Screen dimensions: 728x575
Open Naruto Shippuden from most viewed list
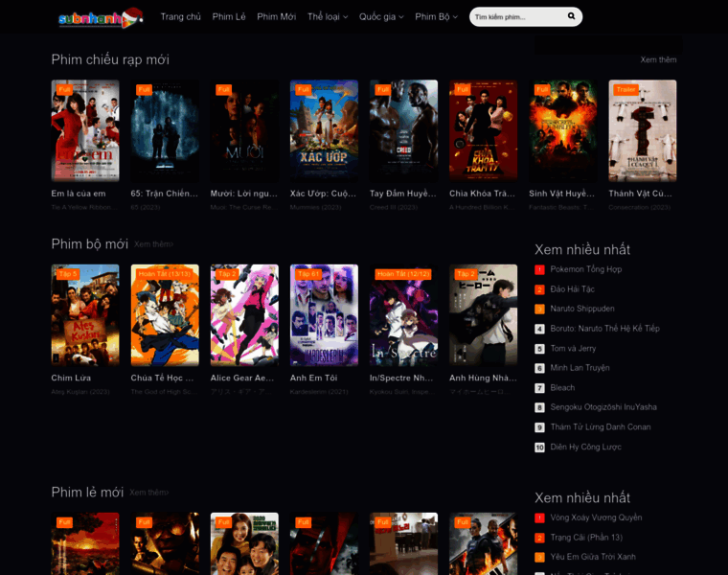pyautogui.click(x=582, y=309)
